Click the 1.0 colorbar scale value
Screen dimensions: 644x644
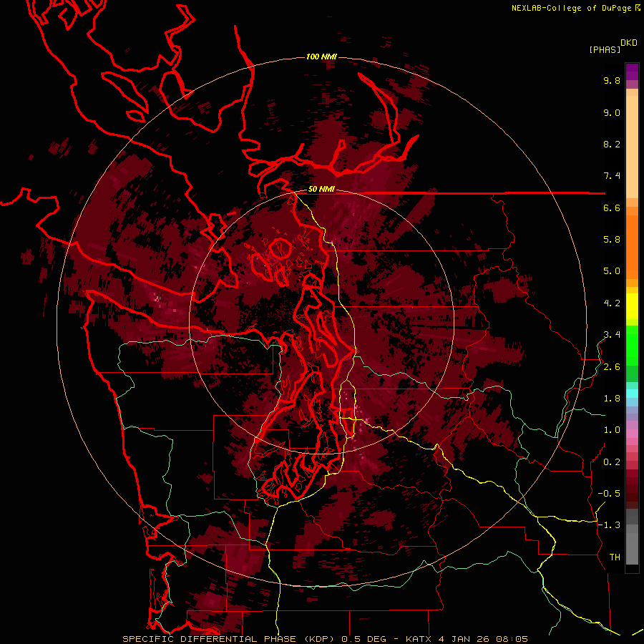pos(612,430)
